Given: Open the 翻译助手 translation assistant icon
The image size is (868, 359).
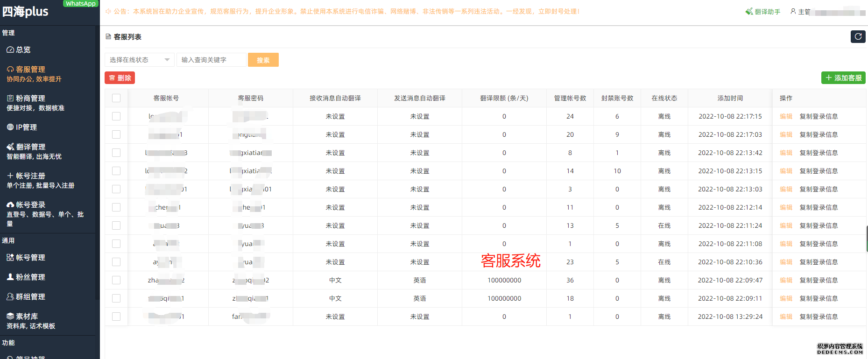Looking at the screenshot, I should click(x=749, y=12).
